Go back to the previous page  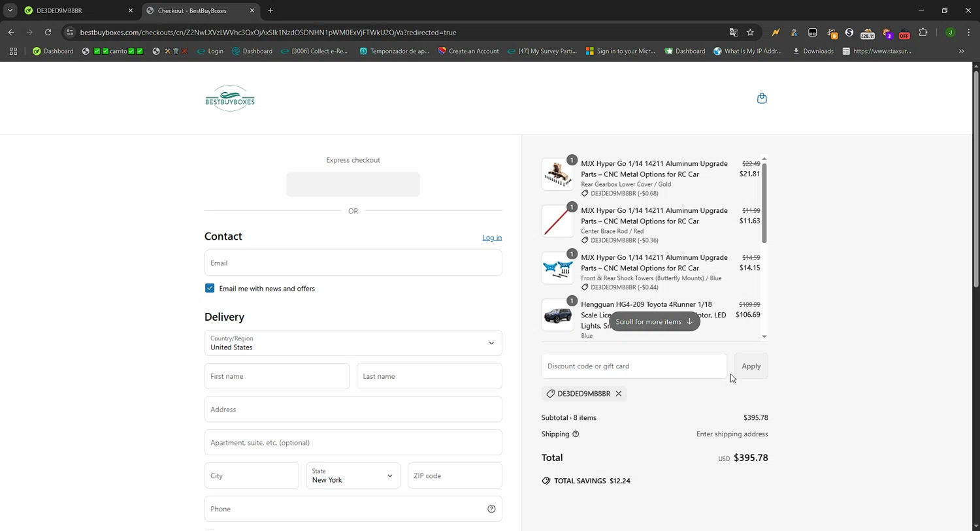[11, 32]
